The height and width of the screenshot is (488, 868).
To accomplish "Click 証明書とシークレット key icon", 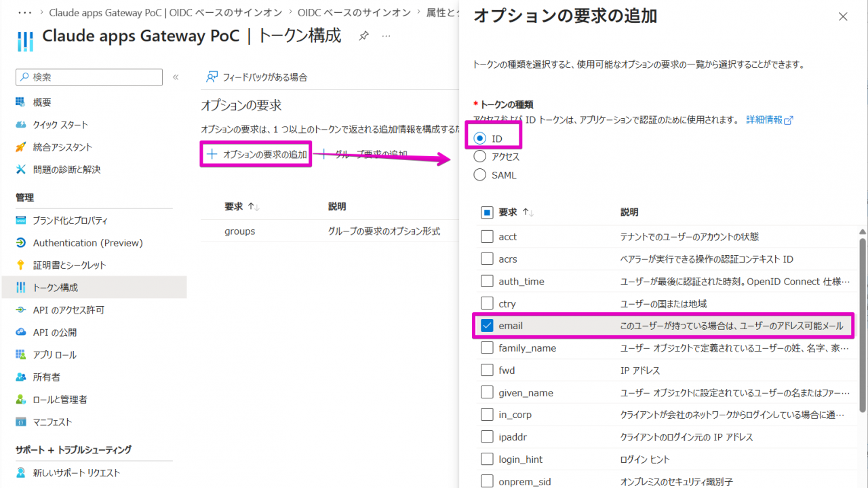I will point(21,265).
